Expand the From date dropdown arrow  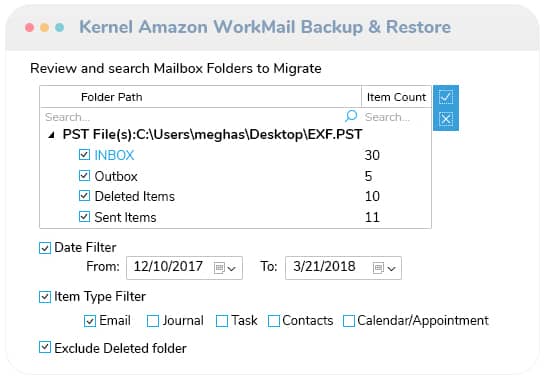(x=231, y=268)
